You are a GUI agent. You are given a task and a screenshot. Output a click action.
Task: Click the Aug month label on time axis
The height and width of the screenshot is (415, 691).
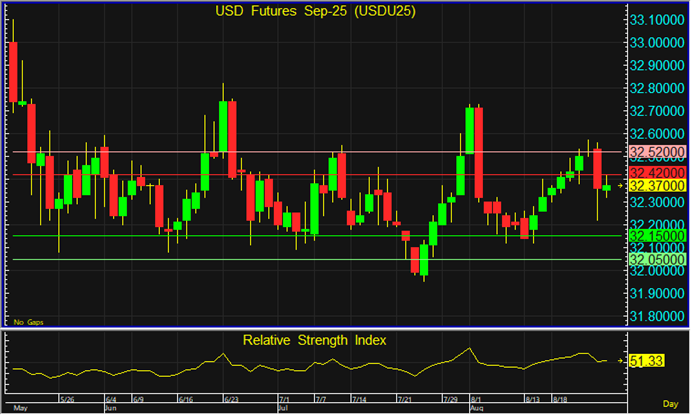pyautogui.click(x=476, y=409)
